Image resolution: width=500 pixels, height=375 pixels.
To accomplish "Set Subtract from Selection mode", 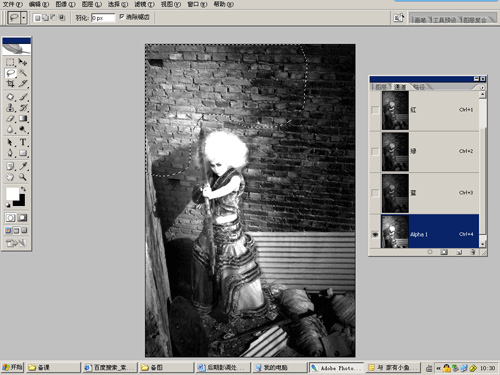I will (x=53, y=18).
